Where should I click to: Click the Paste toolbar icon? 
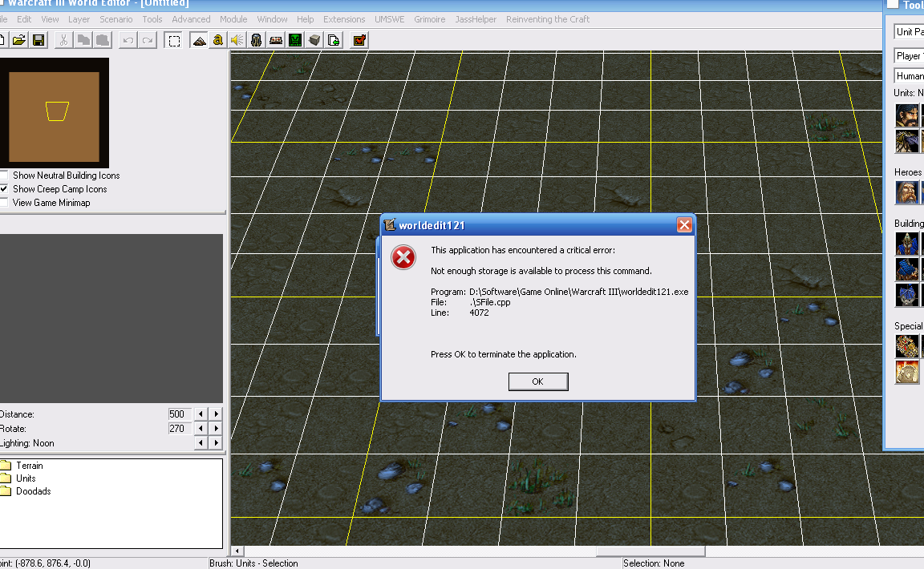(x=103, y=40)
